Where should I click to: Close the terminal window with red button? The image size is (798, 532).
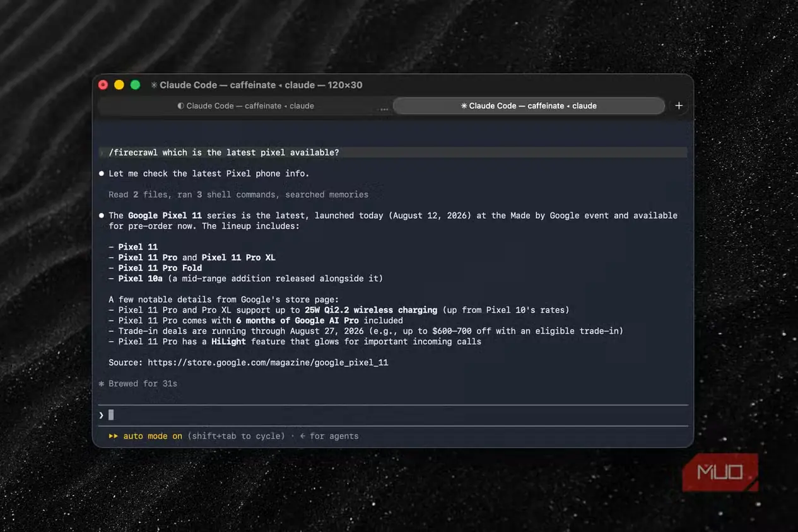(x=103, y=84)
